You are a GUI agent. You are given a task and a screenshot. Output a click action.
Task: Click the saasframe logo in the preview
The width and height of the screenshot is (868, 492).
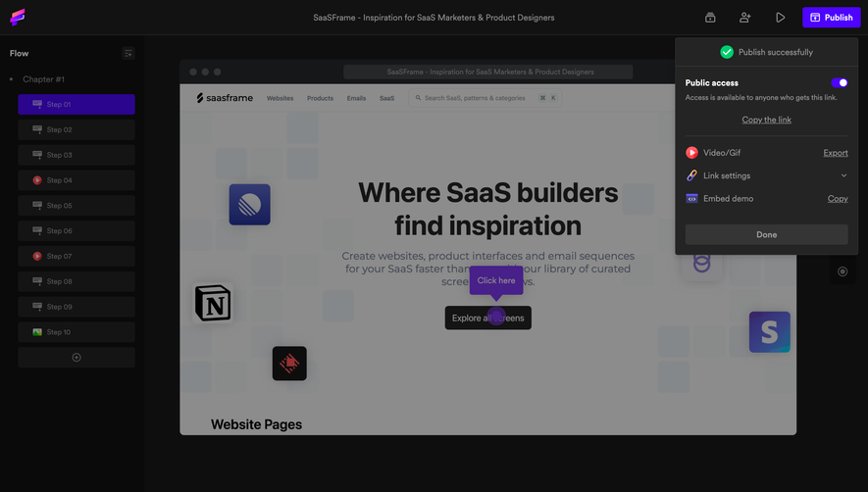(225, 98)
